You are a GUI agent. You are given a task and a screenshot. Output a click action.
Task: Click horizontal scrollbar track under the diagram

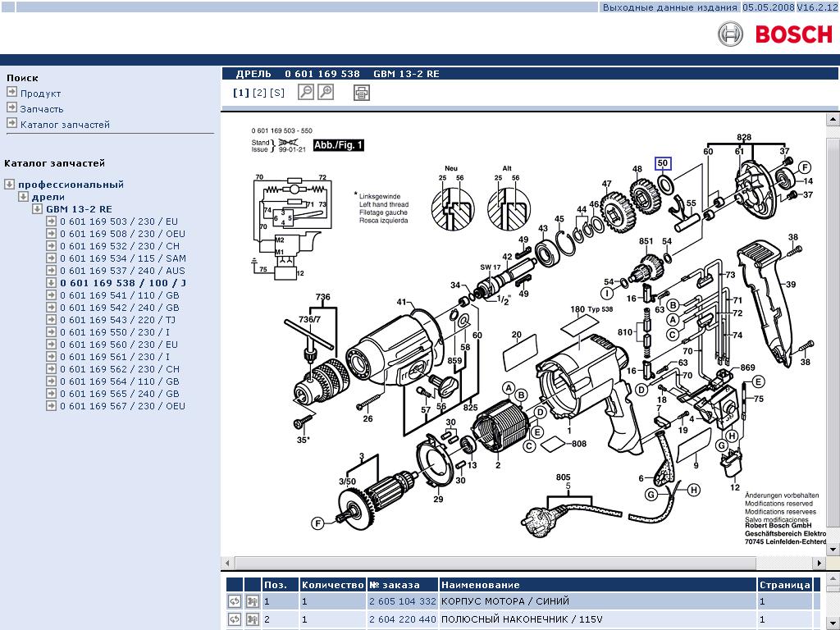coord(523,563)
